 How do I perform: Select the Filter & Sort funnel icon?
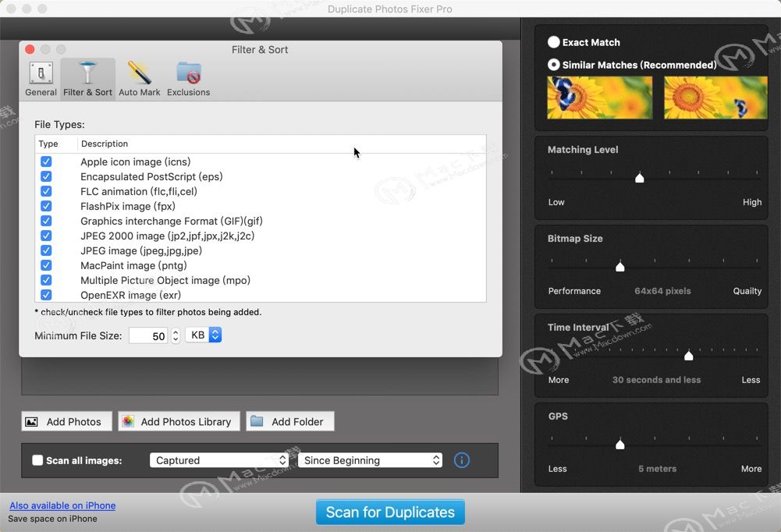pyautogui.click(x=87, y=73)
